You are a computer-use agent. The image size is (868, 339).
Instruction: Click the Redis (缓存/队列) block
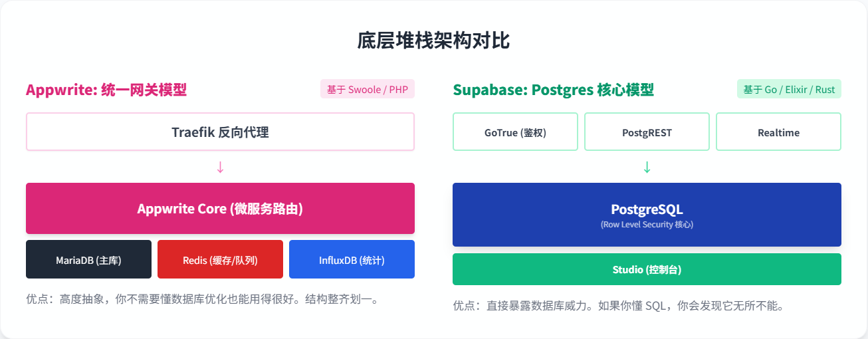tap(220, 259)
